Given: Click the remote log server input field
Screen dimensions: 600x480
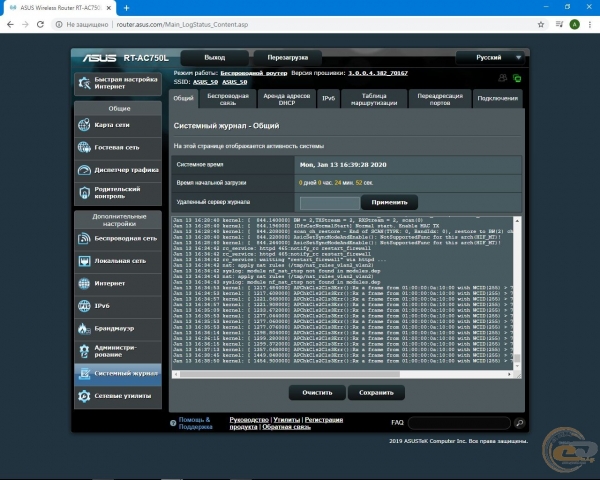Looking at the screenshot, I should (330, 203).
